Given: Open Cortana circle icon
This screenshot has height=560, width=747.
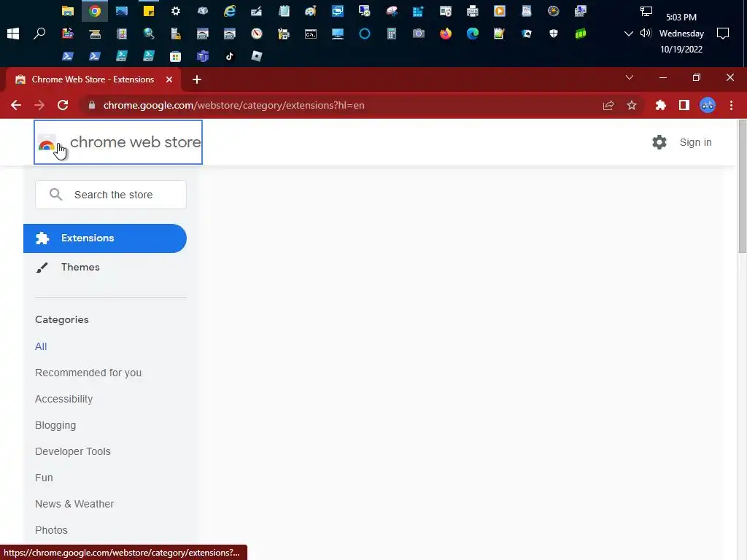Looking at the screenshot, I should coord(365,34).
